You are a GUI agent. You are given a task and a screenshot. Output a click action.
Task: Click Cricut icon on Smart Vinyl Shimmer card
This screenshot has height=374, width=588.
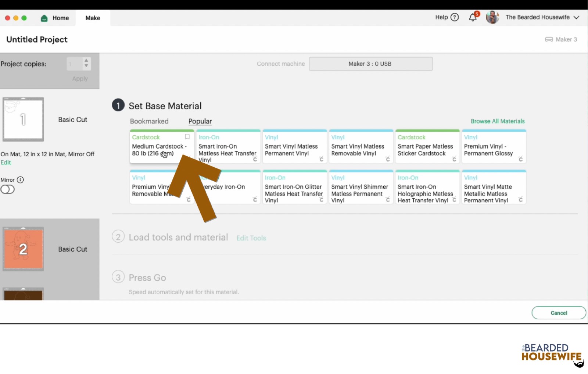click(388, 199)
